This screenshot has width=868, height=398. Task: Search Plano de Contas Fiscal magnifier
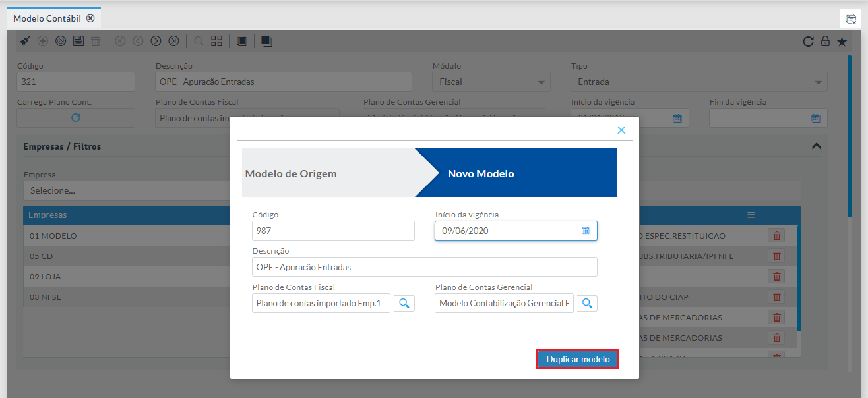[x=404, y=303]
